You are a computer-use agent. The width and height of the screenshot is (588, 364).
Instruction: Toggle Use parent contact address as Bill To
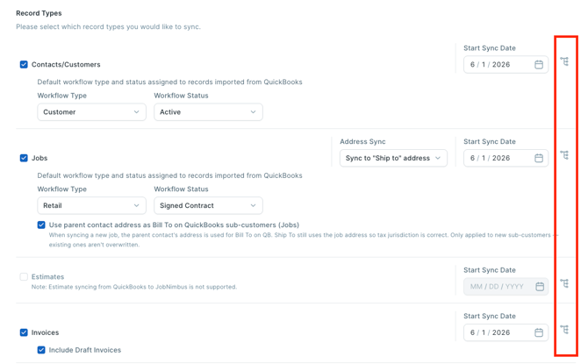[41, 225]
